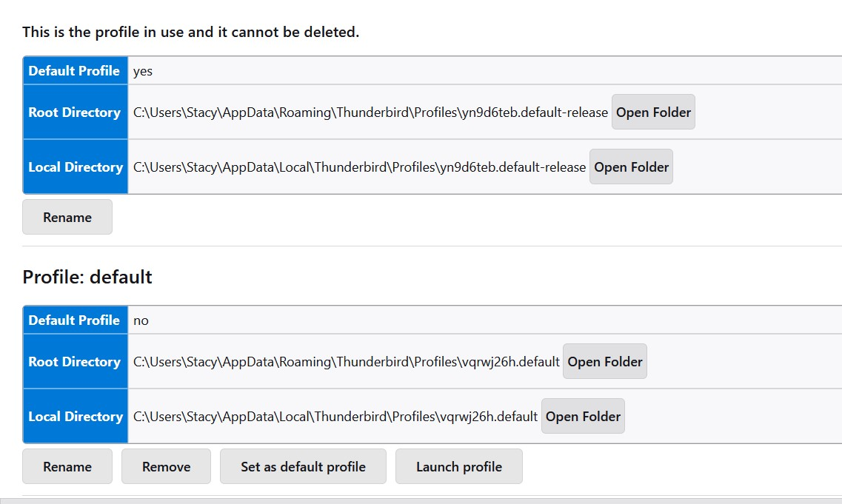
Task: Click the Roaming vqrwj26h.default path text
Action: pyautogui.click(x=346, y=362)
